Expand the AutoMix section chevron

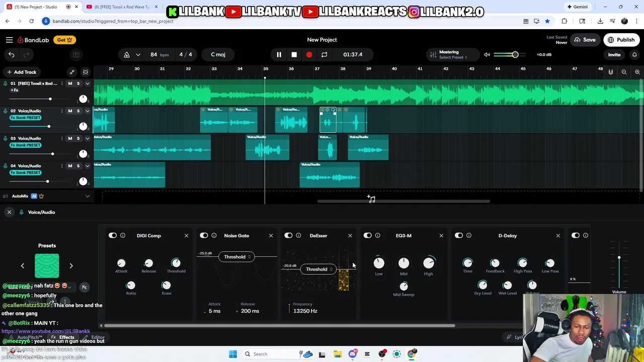pos(88,196)
